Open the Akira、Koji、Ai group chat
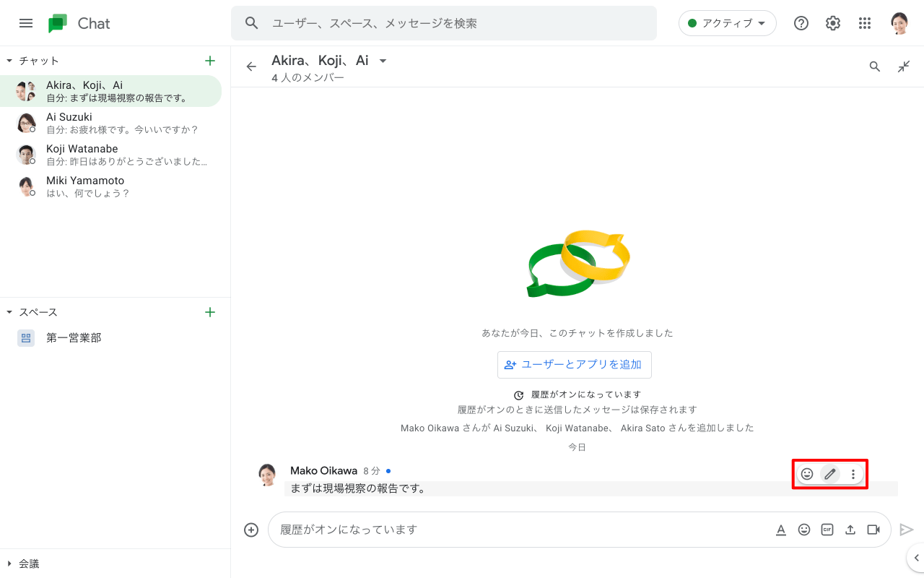924x578 pixels. [110, 91]
